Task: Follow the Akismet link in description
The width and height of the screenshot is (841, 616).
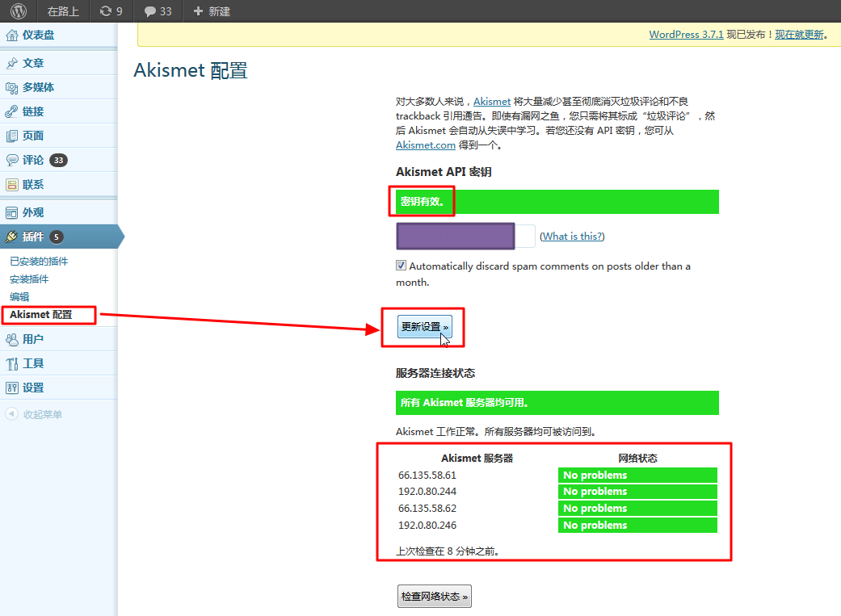Action: pyautogui.click(x=492, y=102)
